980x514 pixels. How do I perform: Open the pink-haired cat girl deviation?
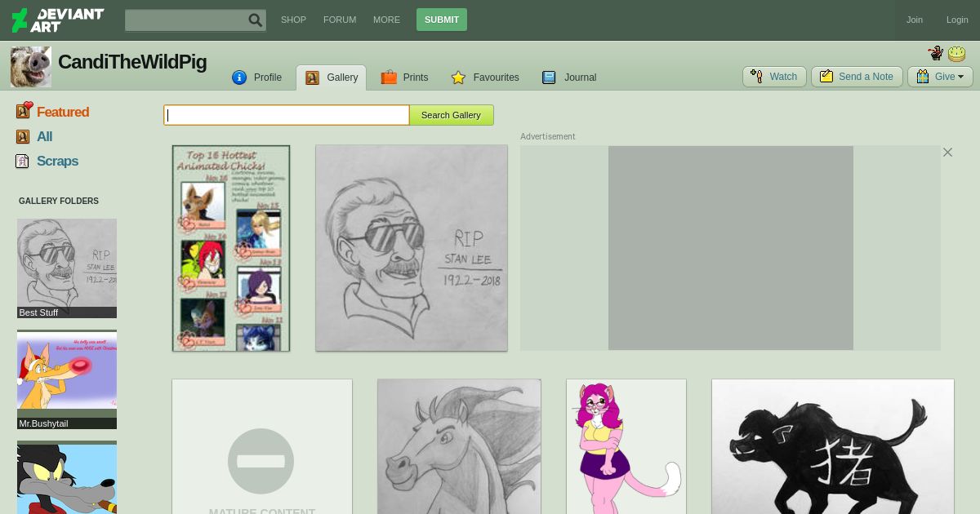pos(626,446)
